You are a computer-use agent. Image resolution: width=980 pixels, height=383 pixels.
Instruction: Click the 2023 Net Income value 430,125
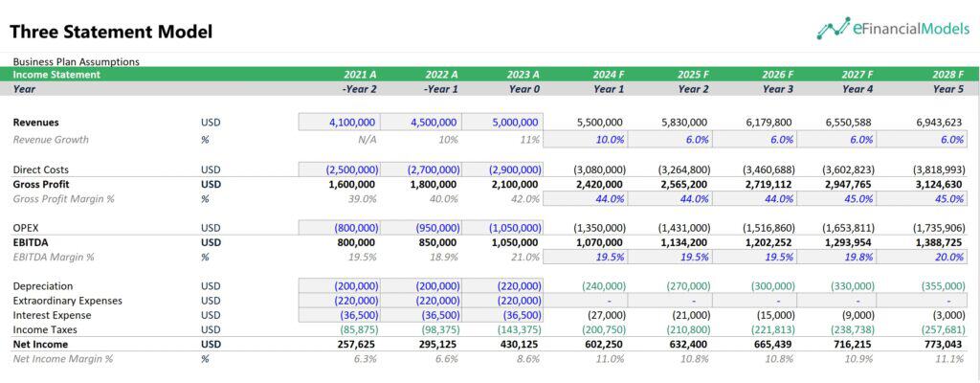(519, 344)
